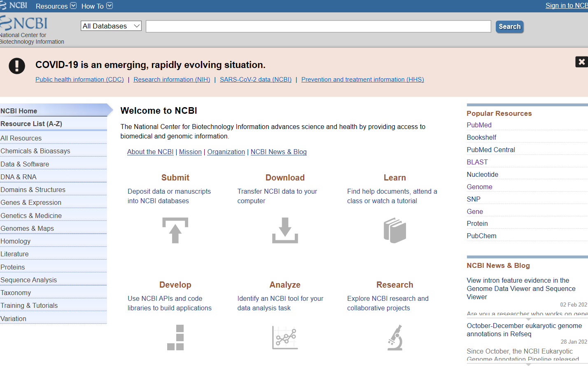
Task: Click the Develop building blocks icon
Action: (175, 338)
